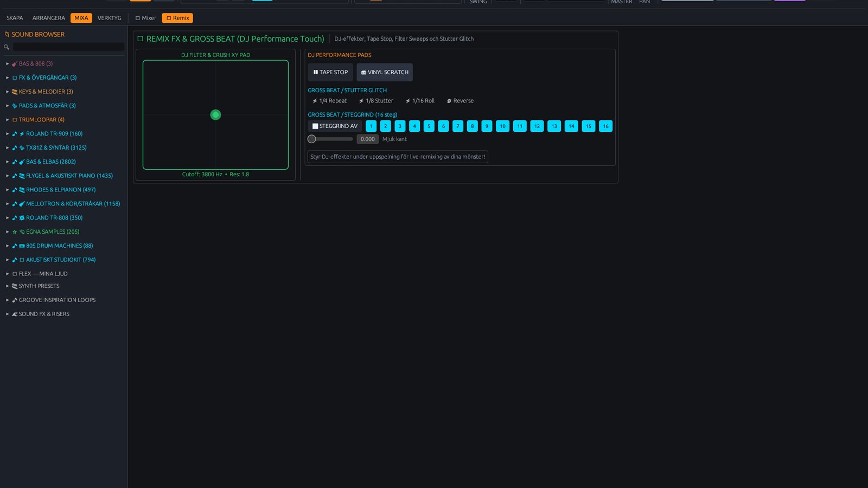
Task: Click the icon next to ROLAND TR-808
Action: (x=22, y=218)
